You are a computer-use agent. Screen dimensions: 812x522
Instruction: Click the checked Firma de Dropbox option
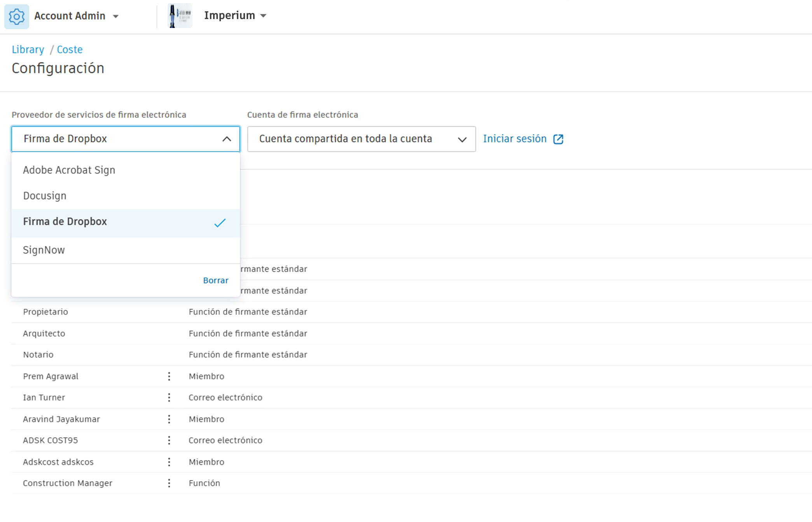pyautogui.click(x=65, y=222)
